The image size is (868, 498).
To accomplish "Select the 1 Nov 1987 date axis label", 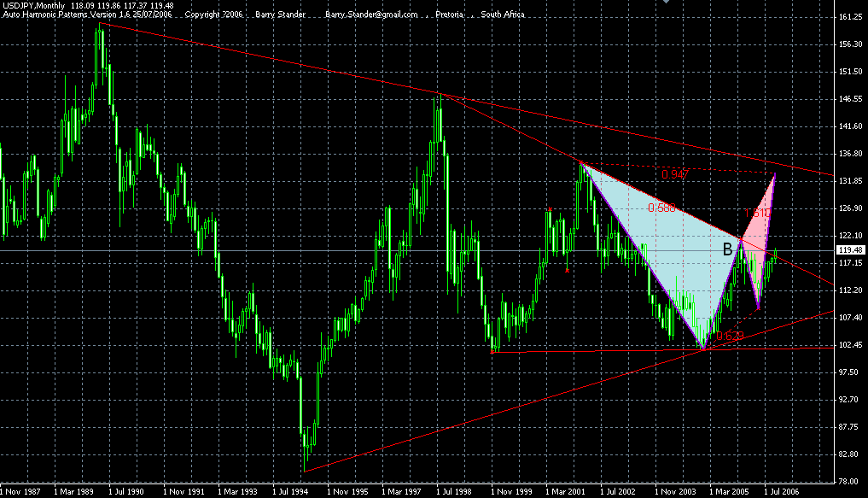I will pyautogui.click(x=21, y=493).
